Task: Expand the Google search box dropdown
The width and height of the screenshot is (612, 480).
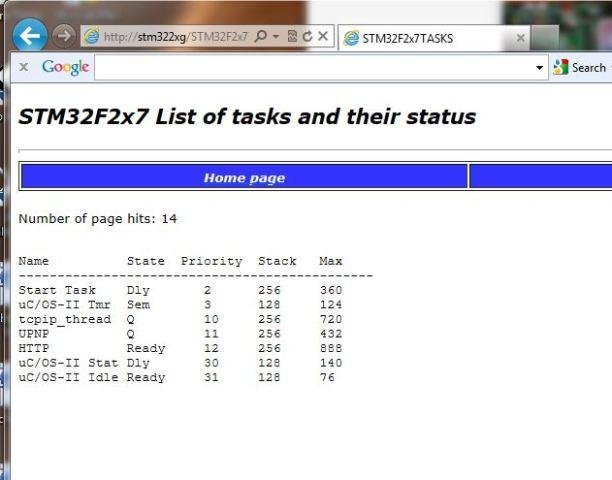Action: click(539, 68)
